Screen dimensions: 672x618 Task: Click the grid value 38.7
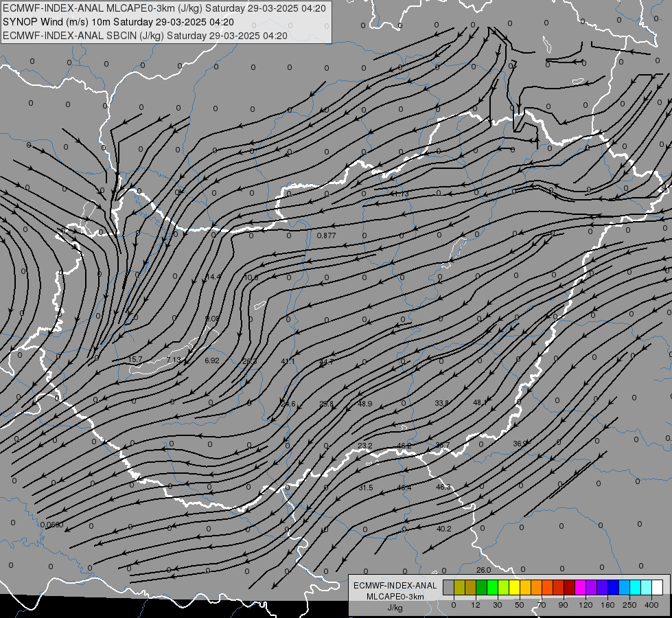pos(442,445)
